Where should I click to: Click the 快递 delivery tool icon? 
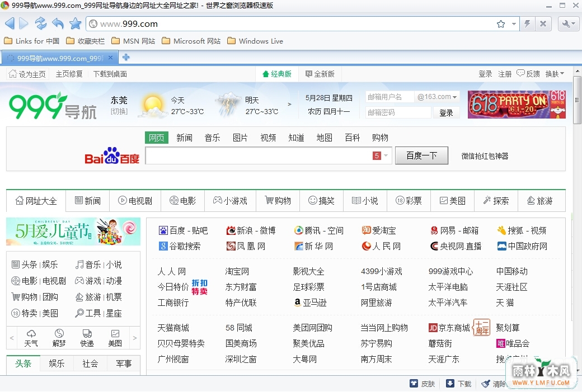[x=87, y=338]
